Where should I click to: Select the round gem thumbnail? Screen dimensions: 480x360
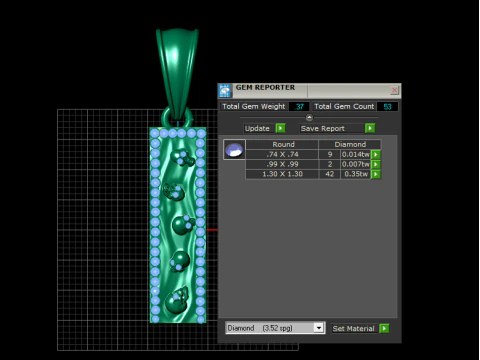pyautogui.click(x=234, y=150)
